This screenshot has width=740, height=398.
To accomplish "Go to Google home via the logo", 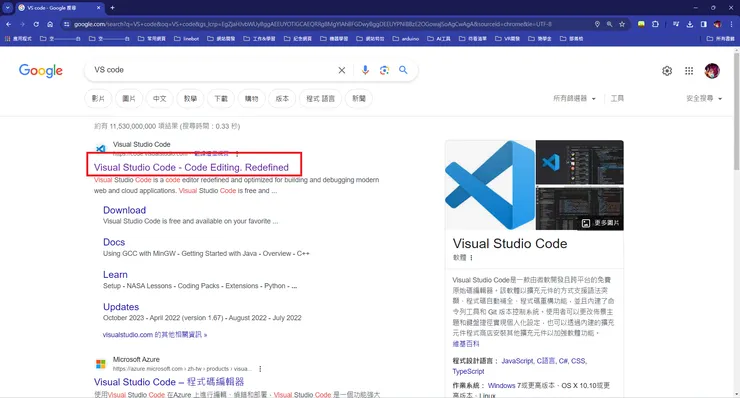I will [41, 70].
